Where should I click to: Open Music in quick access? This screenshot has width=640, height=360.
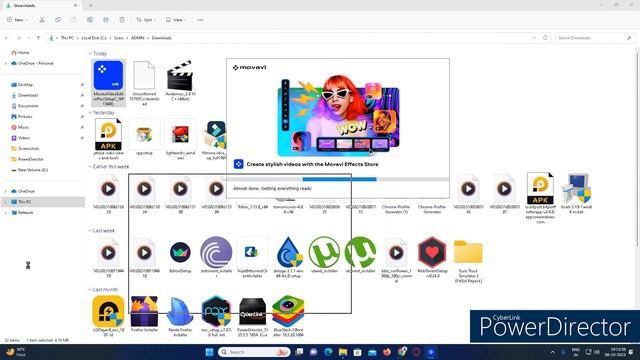tap(20, 127)
